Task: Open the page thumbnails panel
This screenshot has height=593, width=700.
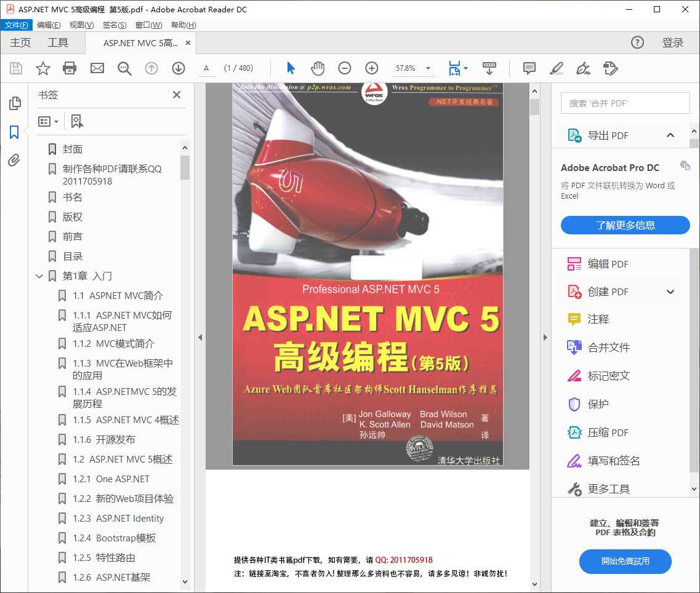Action: coord(15,103)
